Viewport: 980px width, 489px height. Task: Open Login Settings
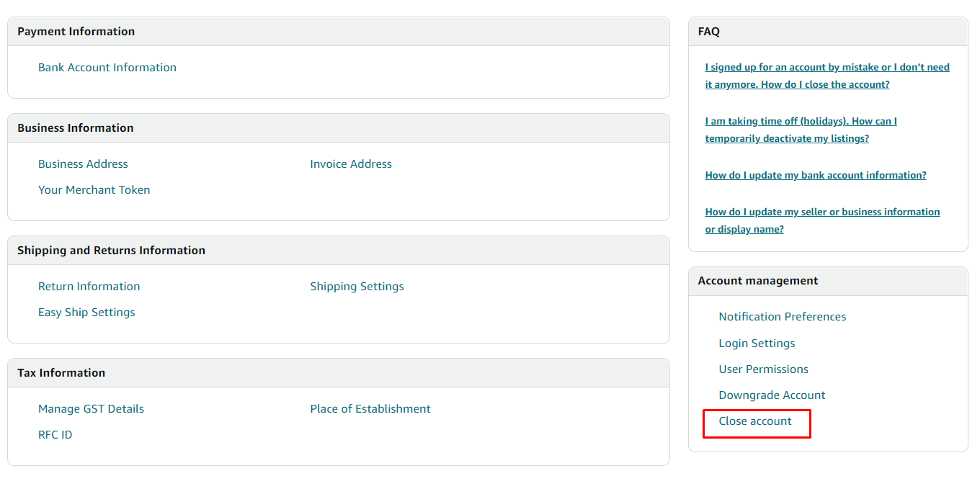757,343
